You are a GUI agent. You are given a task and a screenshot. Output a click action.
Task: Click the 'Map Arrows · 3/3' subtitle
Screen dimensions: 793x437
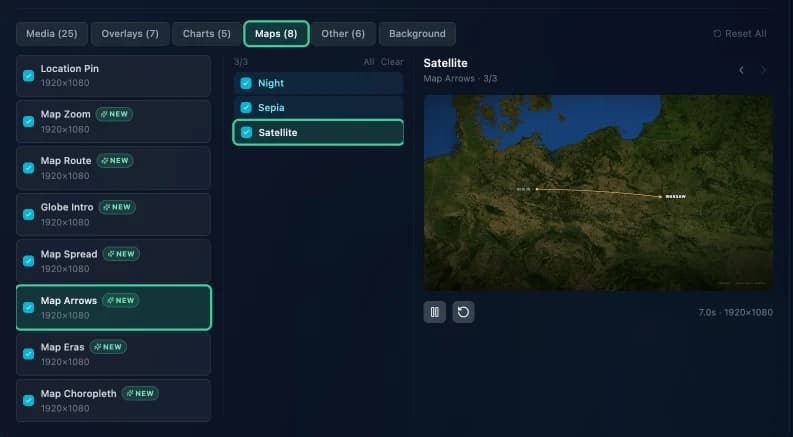(x=460, y=79)
